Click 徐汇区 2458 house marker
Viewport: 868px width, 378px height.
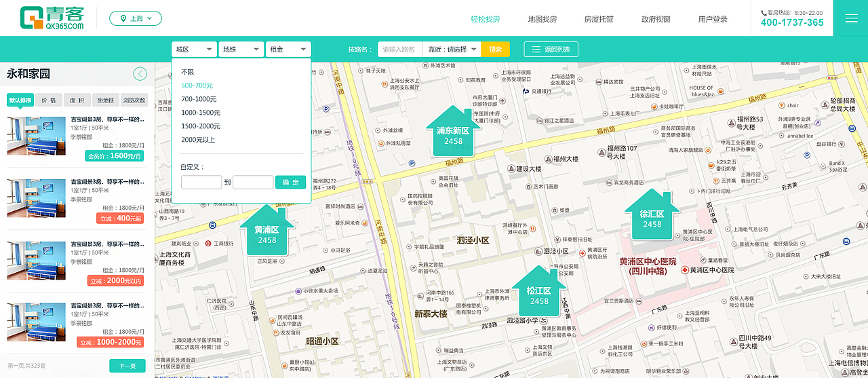coord(652,215)
